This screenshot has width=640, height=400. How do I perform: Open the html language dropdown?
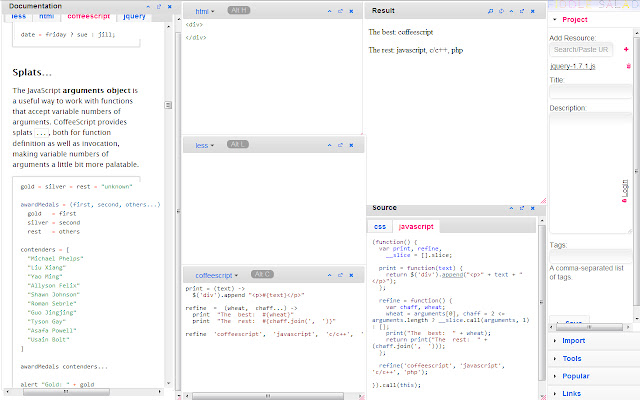tap(204, 11)
